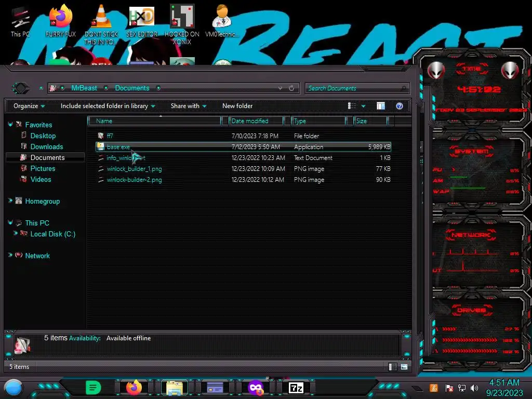Viewport: 532px width, 399px height.
Task: Select Documents breadcrumb in address bar
Action: pyautogui.click(x=132, y=88)
